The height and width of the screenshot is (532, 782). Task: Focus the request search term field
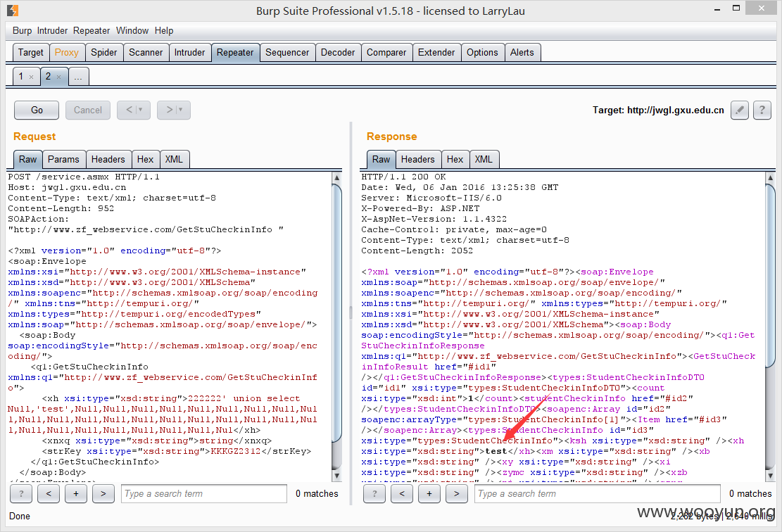(204, 493)
